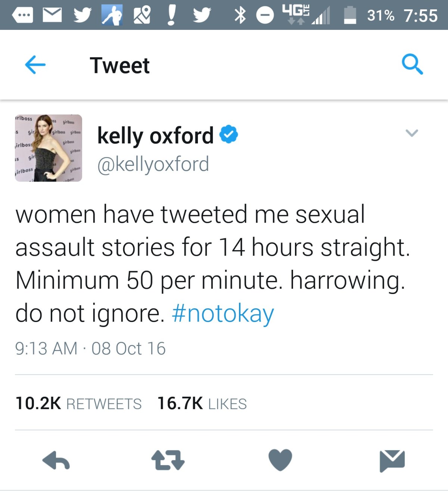Tap the mail notification in status bar
The image size is (448, 495).
coord(52,15)
